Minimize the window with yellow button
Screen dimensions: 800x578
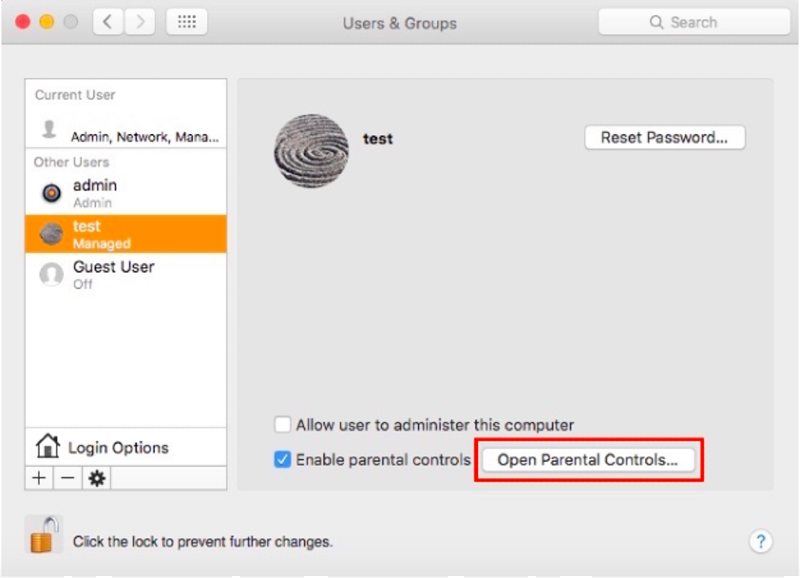coord(47,22)
